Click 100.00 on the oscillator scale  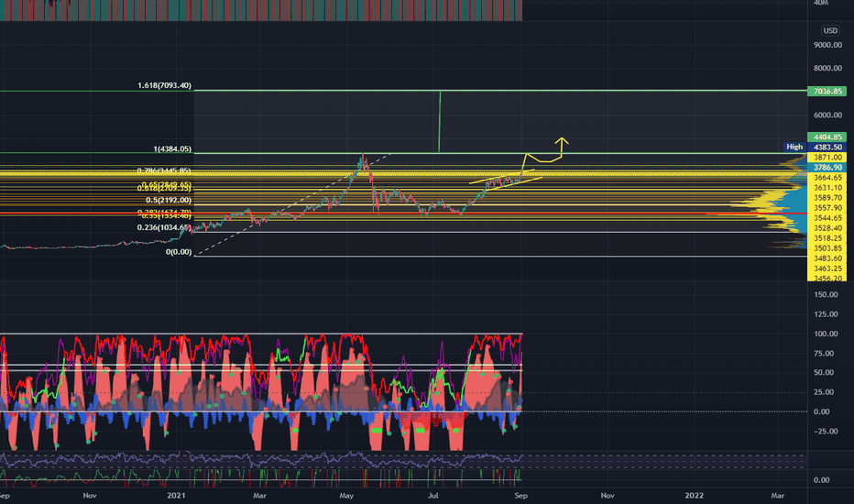tap(826, 334)
